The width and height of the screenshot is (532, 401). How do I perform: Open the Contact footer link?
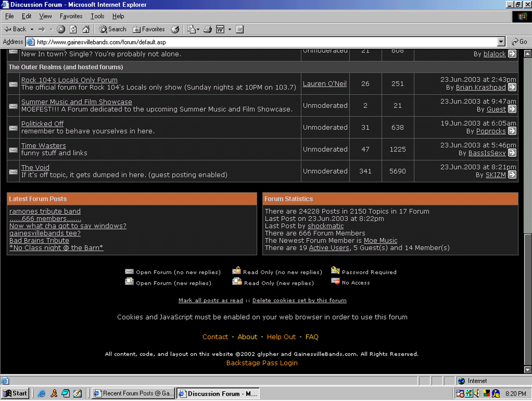pyautogui.click(x=215, y=337)
